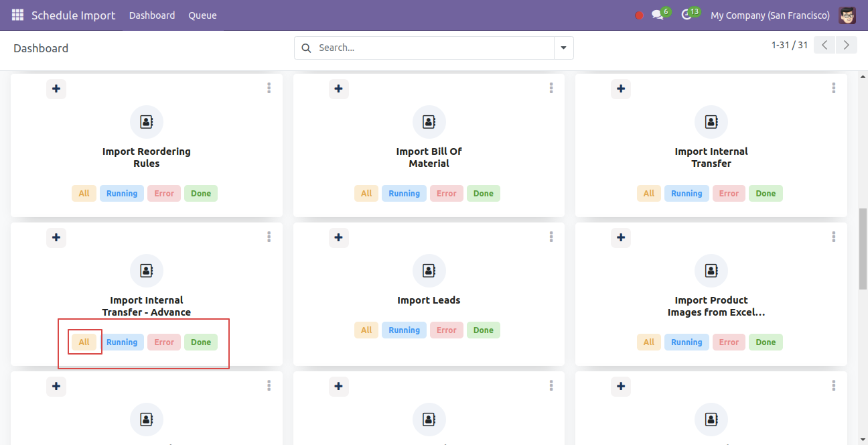Image resolution: width=868 pixels, height=445 pixels.
Task: Click Done on Import Internal Transfer card
Action: click(x=766, y=194)
